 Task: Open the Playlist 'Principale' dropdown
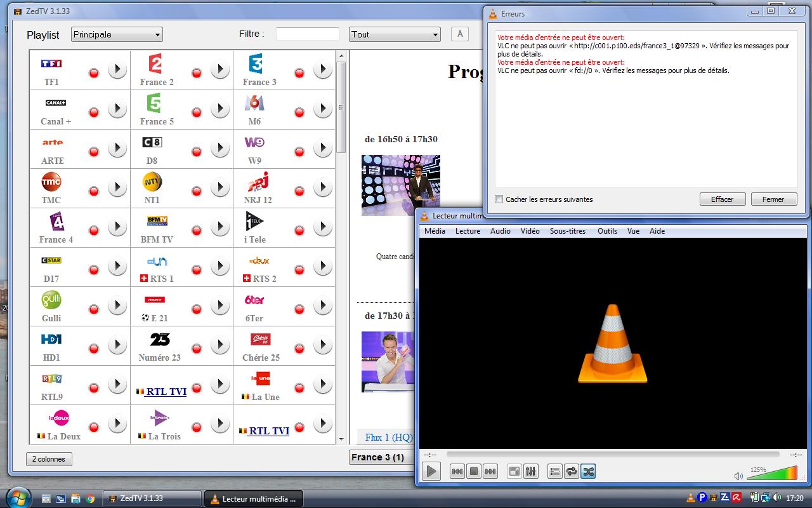pos(117,34)
